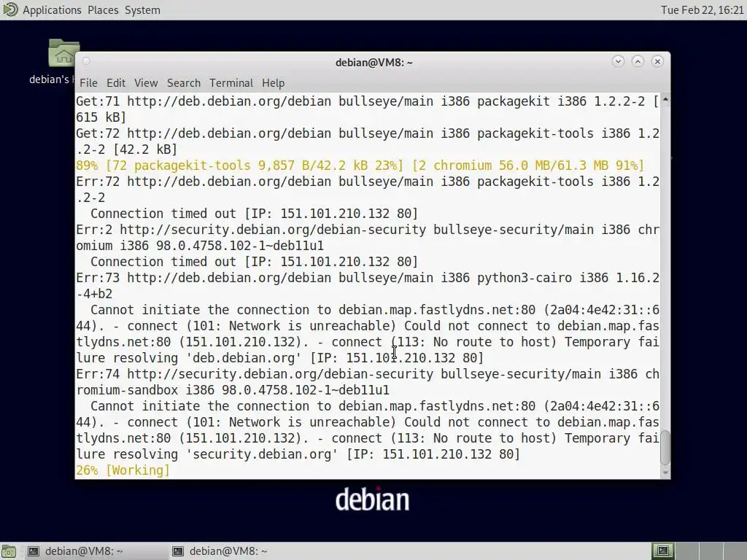The width and height of the screenshot is (747, 560).
Task: Open the terminal Search menu
Action: (183, 83)
